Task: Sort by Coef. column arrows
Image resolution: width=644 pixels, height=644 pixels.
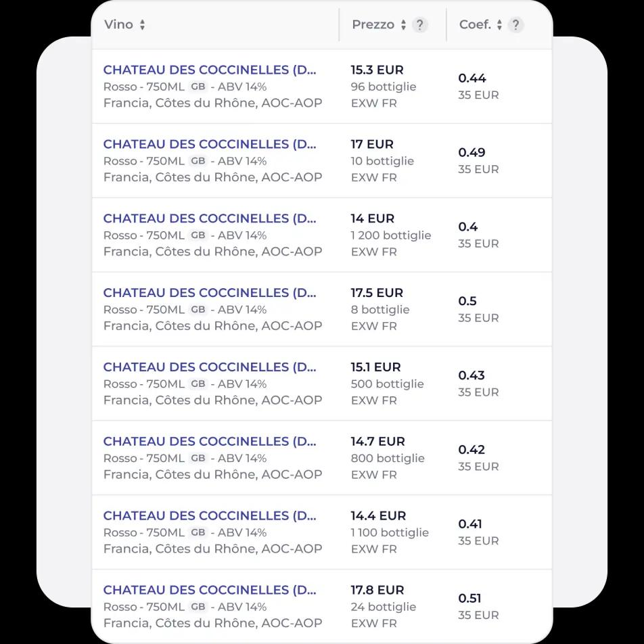Action: tap(499, 24)
